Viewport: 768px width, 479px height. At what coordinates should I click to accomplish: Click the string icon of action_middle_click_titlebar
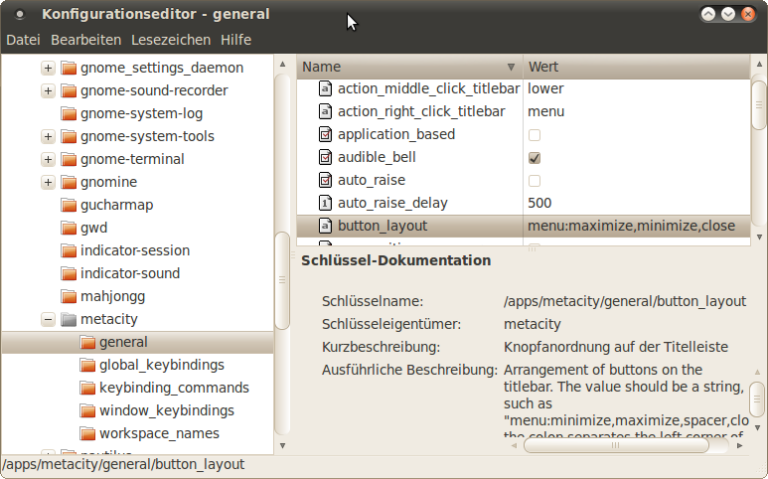point(325,89)
